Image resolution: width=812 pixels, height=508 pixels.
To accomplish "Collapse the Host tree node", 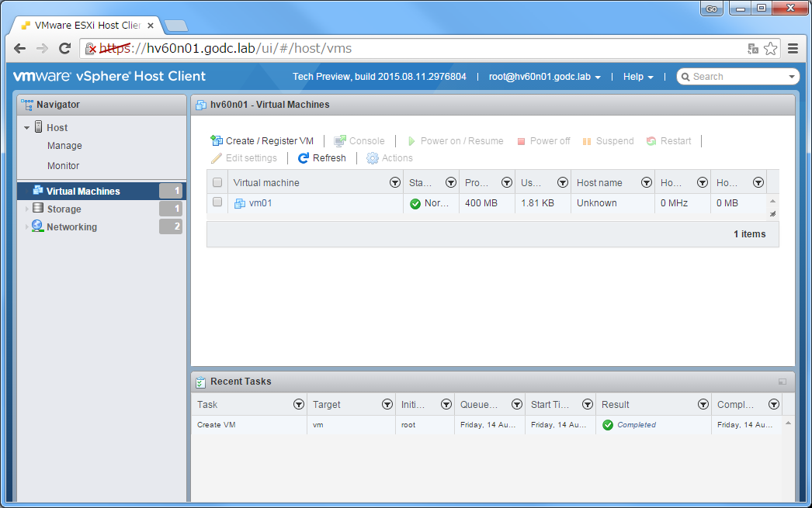I will pos(27,128).
